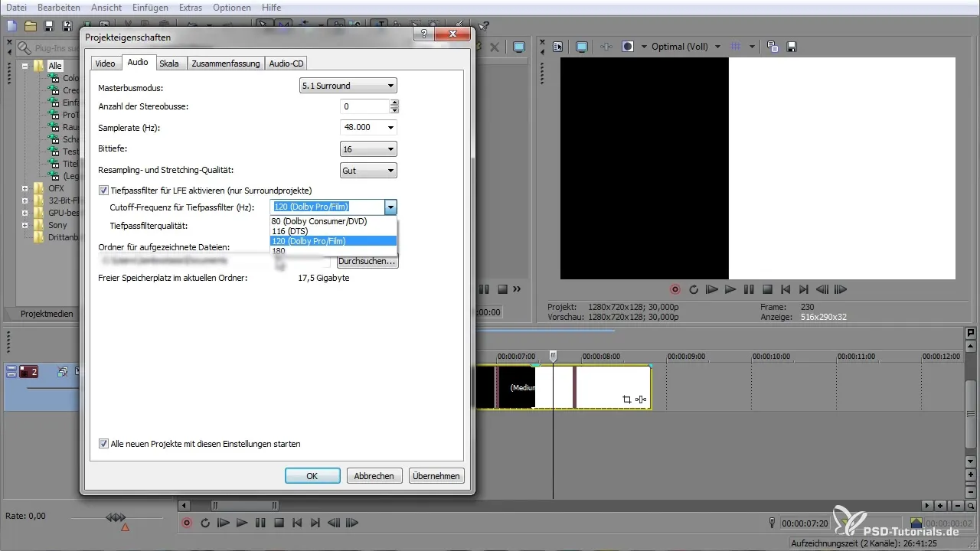Click the play button under the video preview
Image resolution: width=980 pixels, height=551 pixels.
(x=730, y=289)
